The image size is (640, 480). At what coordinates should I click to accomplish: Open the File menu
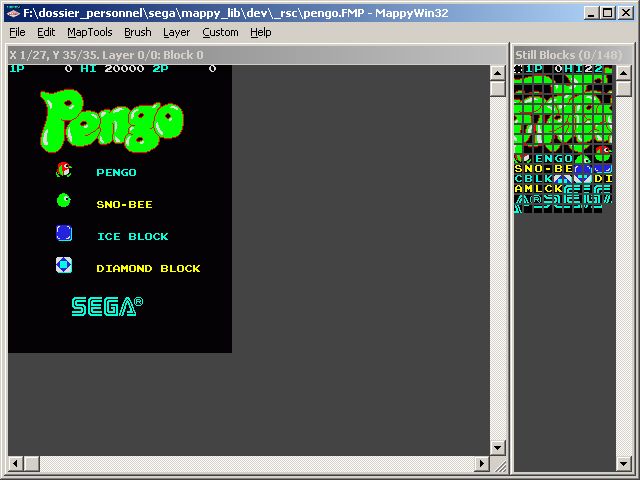pos(17,32)
